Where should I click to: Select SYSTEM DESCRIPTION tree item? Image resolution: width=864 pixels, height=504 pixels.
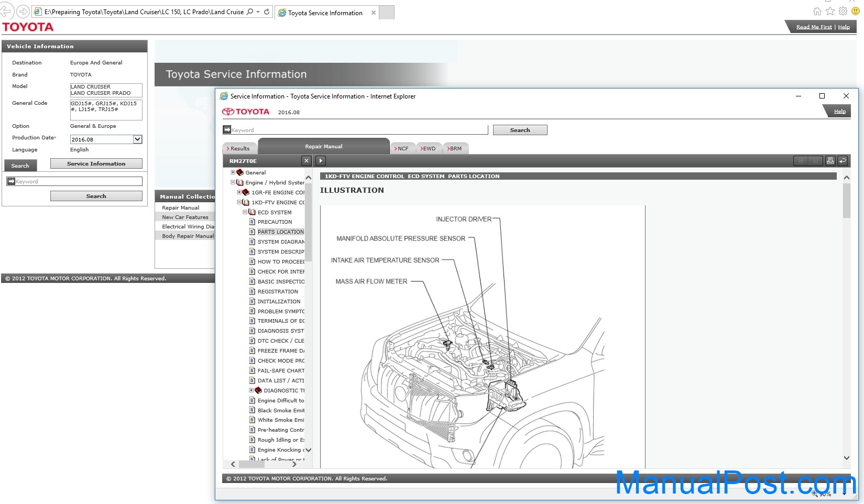281,251
